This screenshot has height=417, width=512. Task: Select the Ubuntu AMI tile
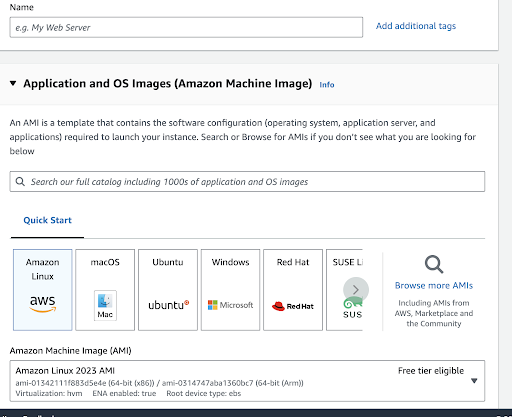click(x=168, y=290)
